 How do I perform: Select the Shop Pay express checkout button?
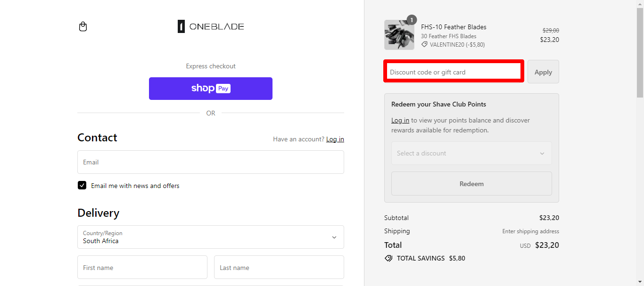210,88
